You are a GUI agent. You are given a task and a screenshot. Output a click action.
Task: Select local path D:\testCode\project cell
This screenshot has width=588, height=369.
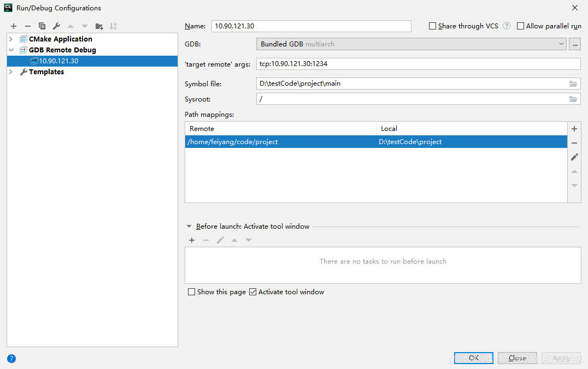coord(472,141)
